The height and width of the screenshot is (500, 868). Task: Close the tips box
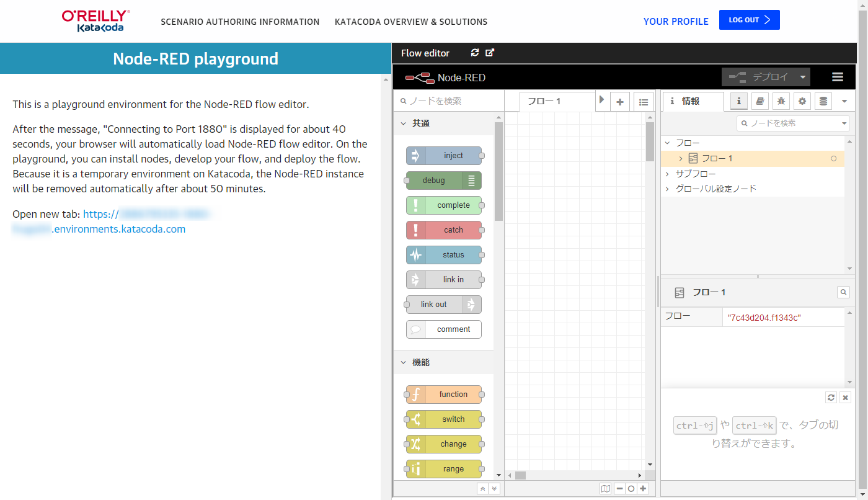click(845, 398)
